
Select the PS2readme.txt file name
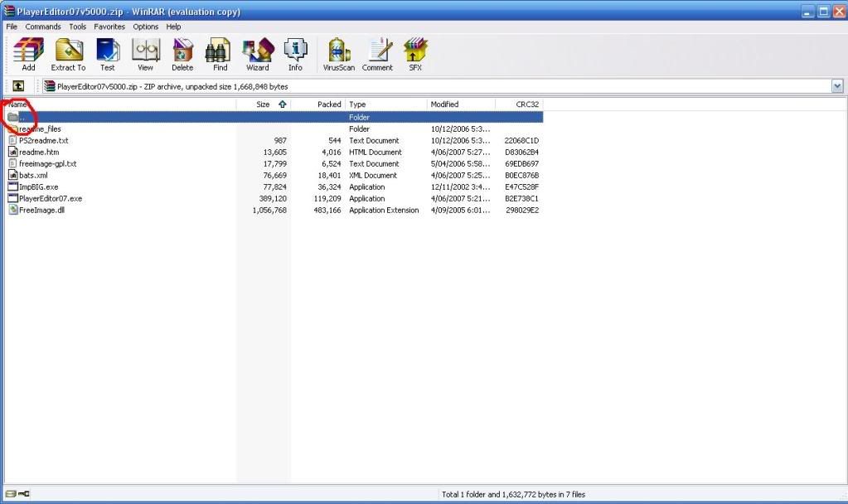coord(44,140)
